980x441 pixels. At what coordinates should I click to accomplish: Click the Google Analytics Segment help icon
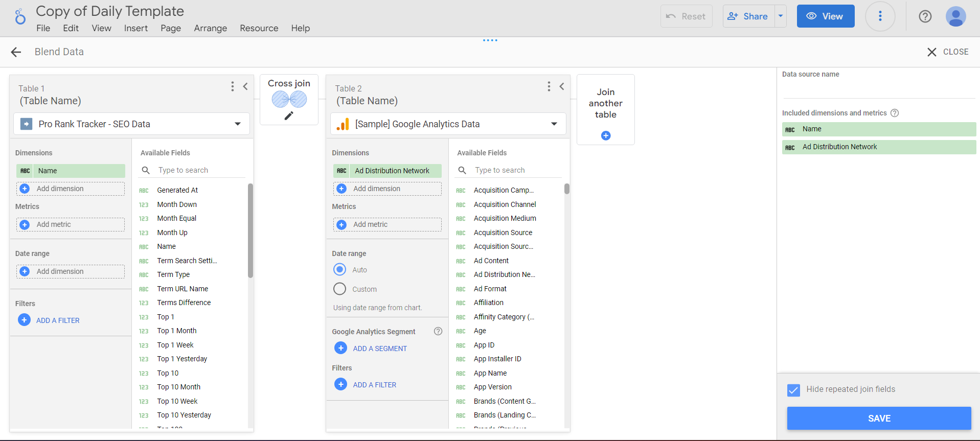pyautogui.click(x=438, y=331)
